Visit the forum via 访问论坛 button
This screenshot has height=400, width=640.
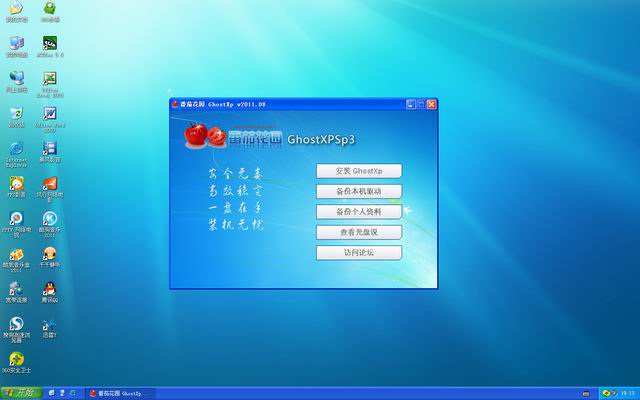click(359, 253)
